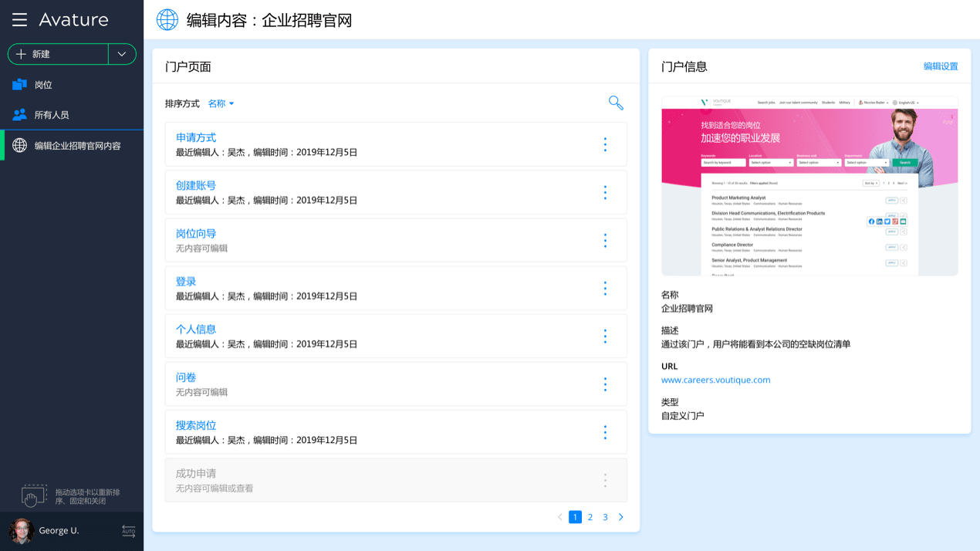Click the globe icon in page header
Viewport: 980px width, 551px height.
click(x=167, y=20)
